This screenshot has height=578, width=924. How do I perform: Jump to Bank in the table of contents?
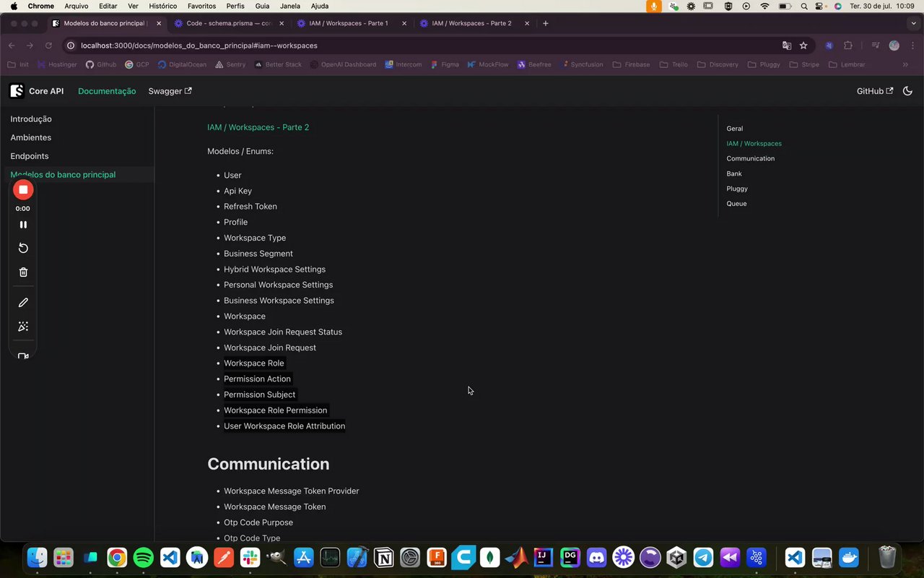point(733,174)
